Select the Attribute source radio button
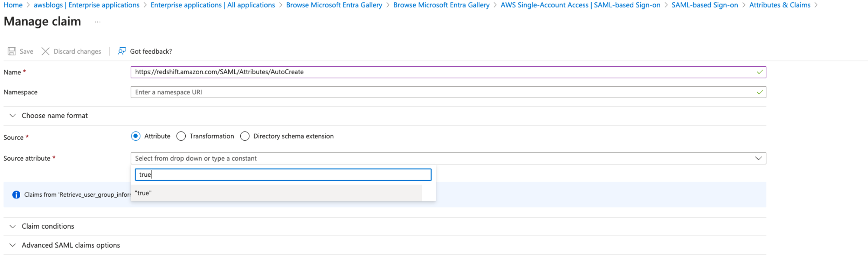 click(136, 136)
